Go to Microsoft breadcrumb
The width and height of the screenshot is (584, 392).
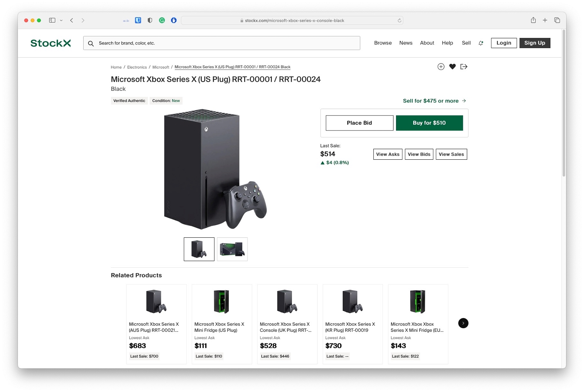(161, 67)
